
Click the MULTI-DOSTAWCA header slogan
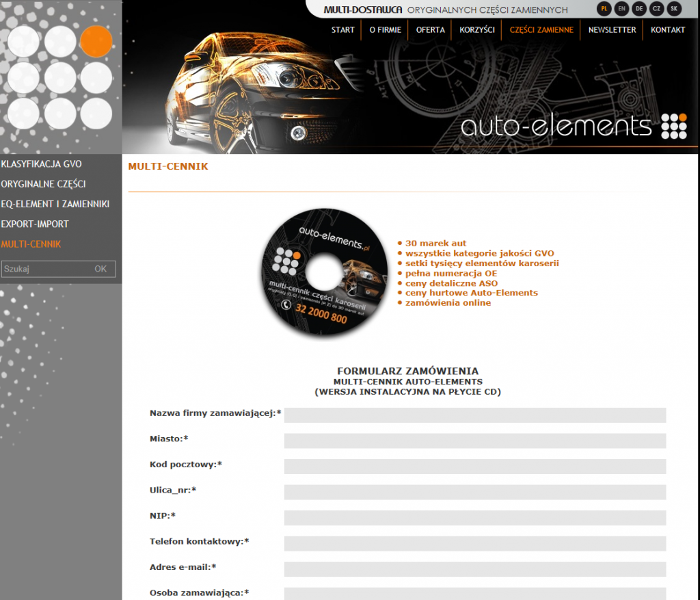(x=446, y=10)
